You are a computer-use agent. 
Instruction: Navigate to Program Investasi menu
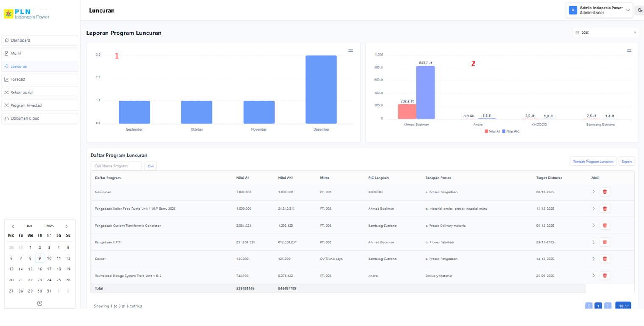(40, 105)
